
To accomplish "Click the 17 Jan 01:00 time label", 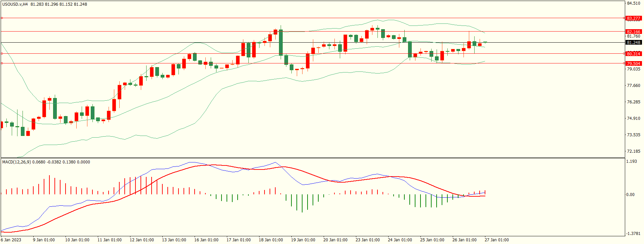I will 238,240.
